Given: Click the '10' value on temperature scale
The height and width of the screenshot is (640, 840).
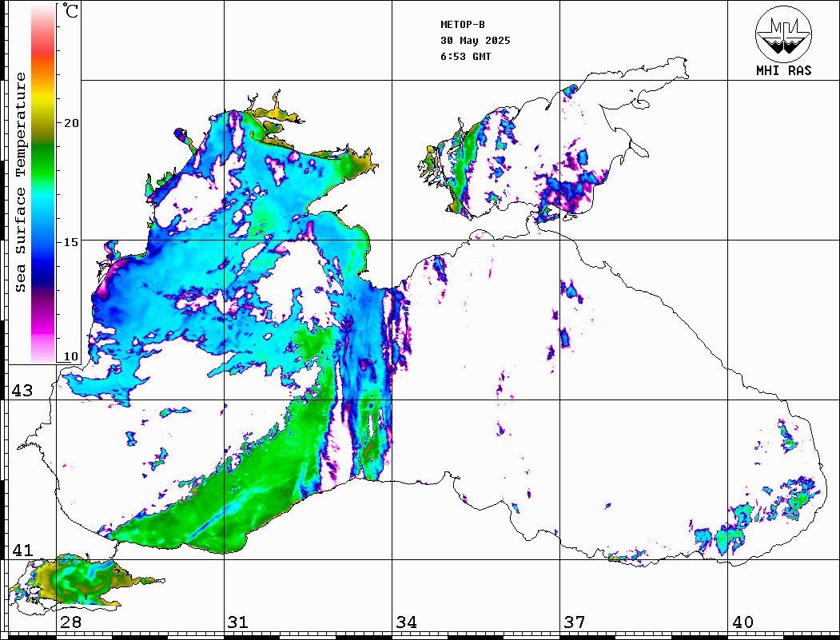Looking at the screenshot, I should pyautogui.click(x=70, y=356).
